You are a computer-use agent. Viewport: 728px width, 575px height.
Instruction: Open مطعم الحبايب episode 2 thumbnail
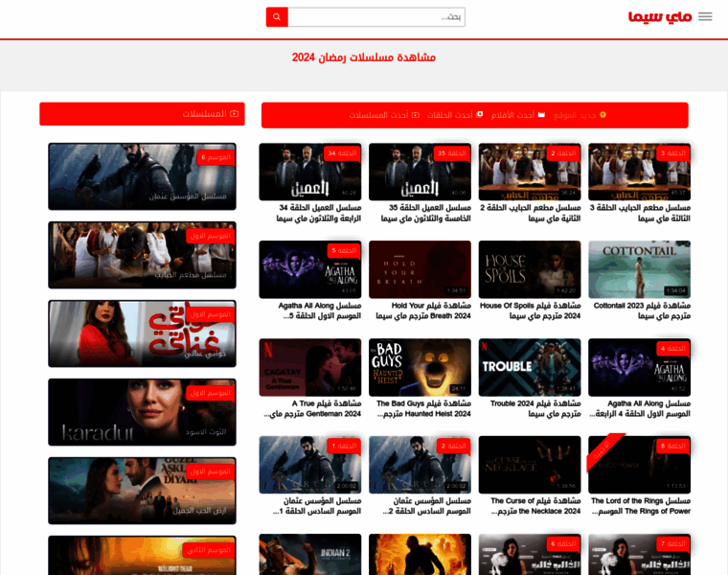pyautogui.click(x=530, y=172)
